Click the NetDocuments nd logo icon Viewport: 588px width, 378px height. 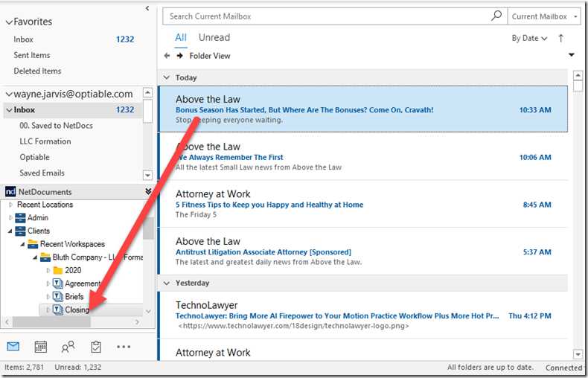(10, 192)
